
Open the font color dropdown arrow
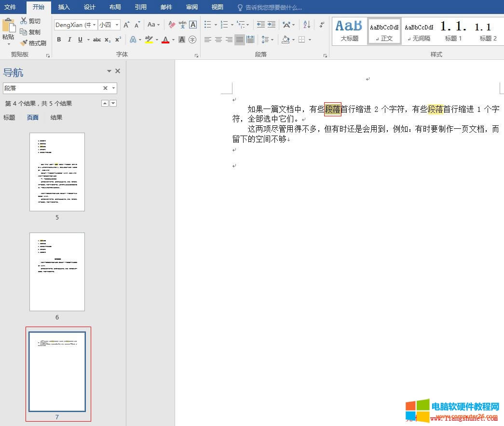pyautogui.click(x=173, y=40)
